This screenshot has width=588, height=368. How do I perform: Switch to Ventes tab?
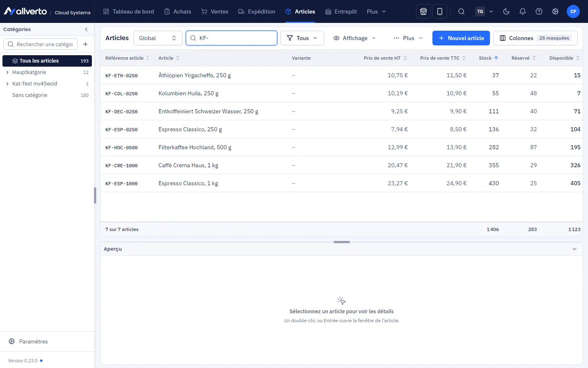click(215, 11)
